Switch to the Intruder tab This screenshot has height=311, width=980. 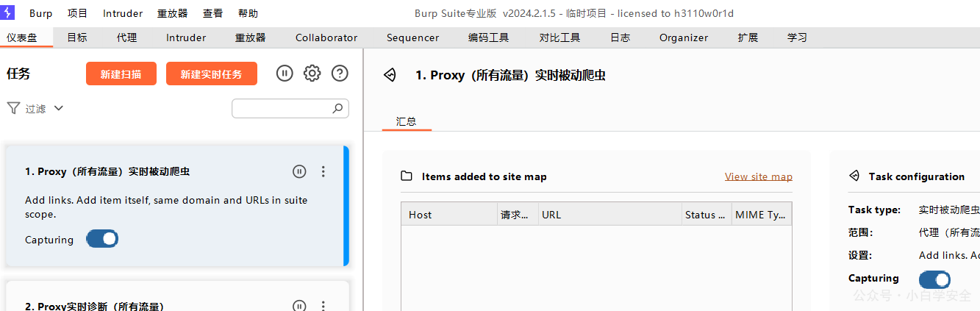point(186,37)
